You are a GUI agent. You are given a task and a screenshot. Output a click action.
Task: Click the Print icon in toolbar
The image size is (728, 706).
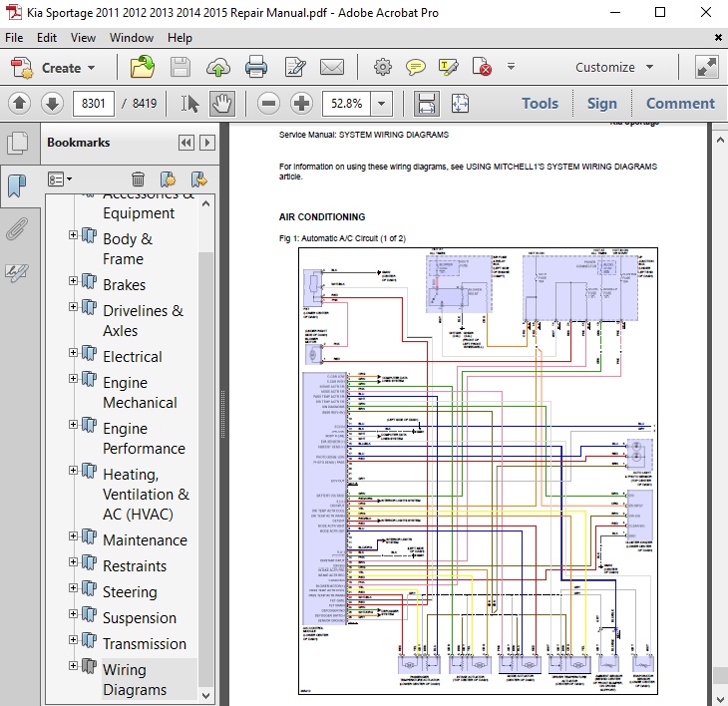[x=256, y=68]
